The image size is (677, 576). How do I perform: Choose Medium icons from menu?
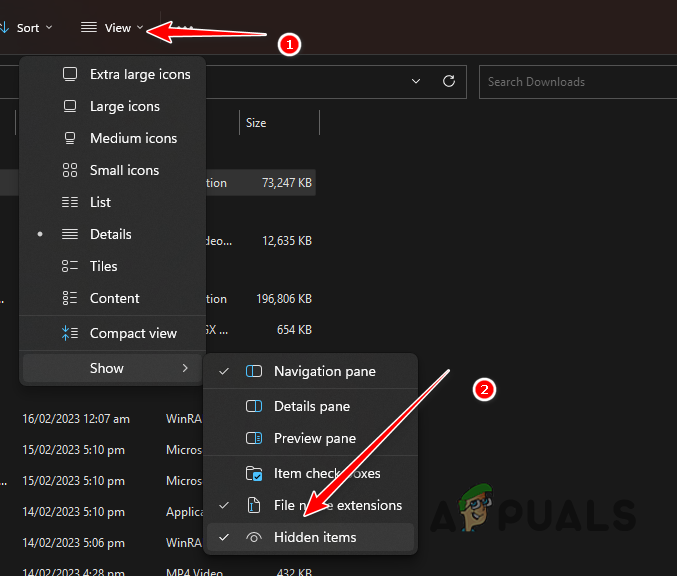coord(112,138)
